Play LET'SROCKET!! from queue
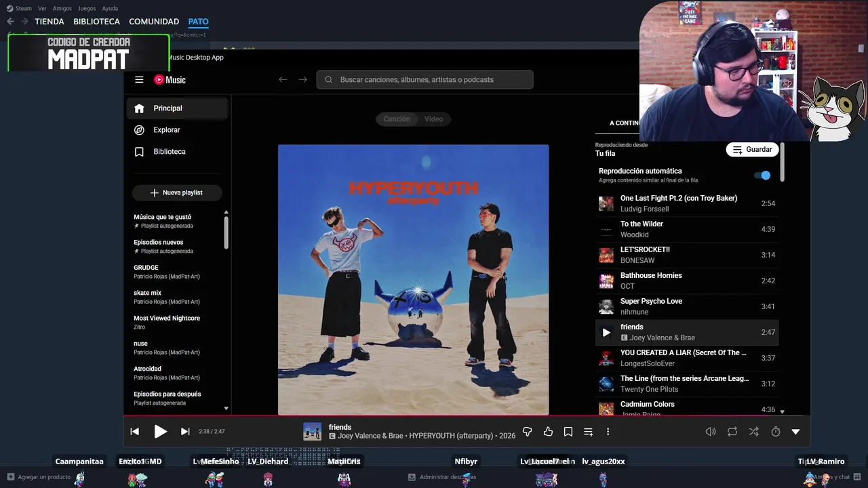 tap(687, 255)
